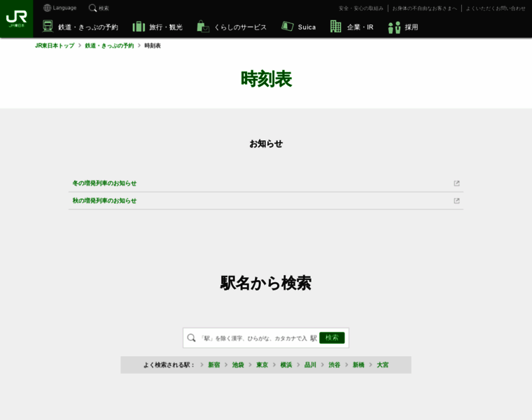Go to 鉄道・きっぷの予約 breadcrumb link
This screenshot has width=532, height=420.
[x=109, y=45]
